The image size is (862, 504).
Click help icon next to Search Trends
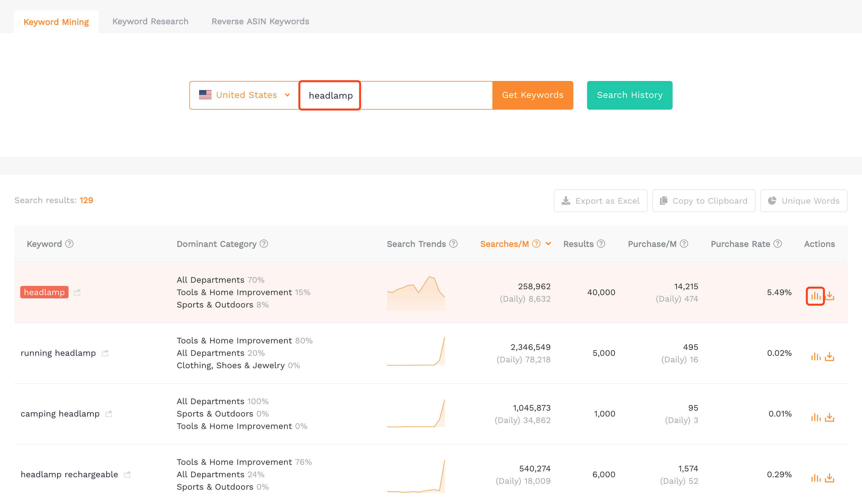pos(453,244)
